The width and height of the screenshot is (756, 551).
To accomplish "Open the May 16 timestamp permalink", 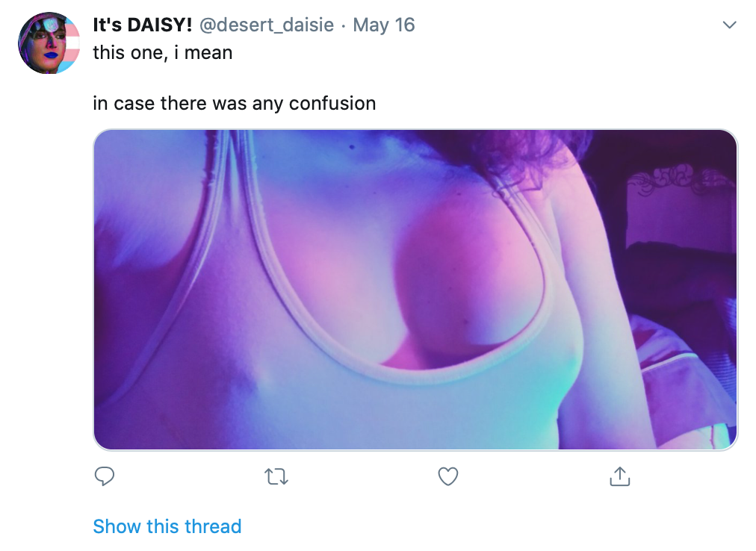I will [x=384, y=25].
